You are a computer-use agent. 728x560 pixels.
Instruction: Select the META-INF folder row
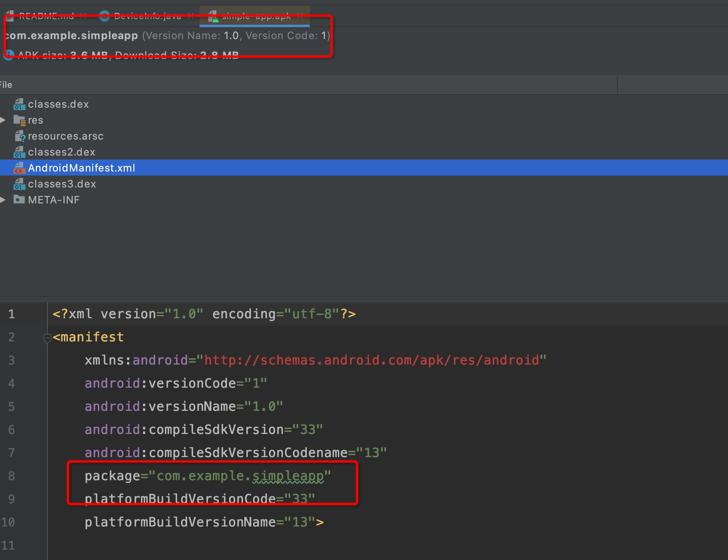pyautogui.click(x=364, y=200)
